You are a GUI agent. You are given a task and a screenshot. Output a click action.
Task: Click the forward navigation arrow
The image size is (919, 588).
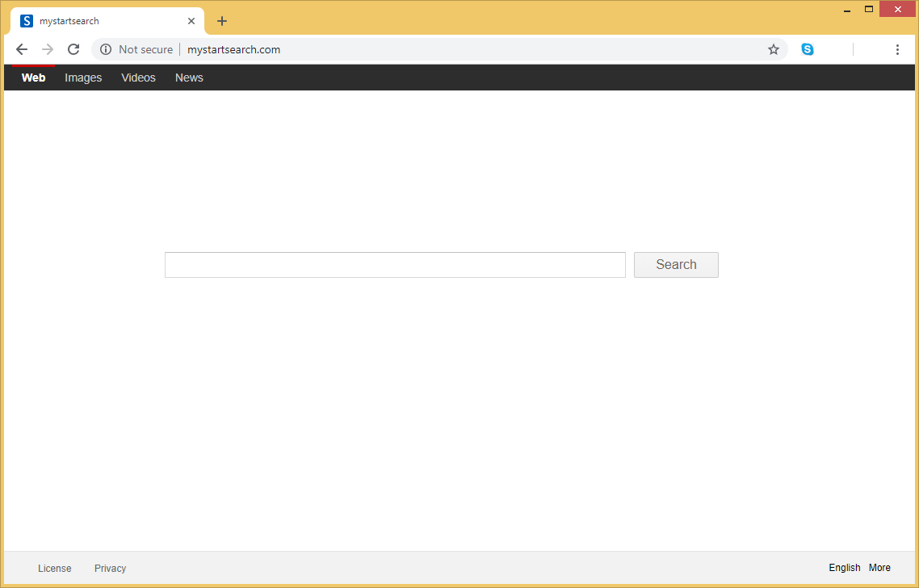[48, 49]
